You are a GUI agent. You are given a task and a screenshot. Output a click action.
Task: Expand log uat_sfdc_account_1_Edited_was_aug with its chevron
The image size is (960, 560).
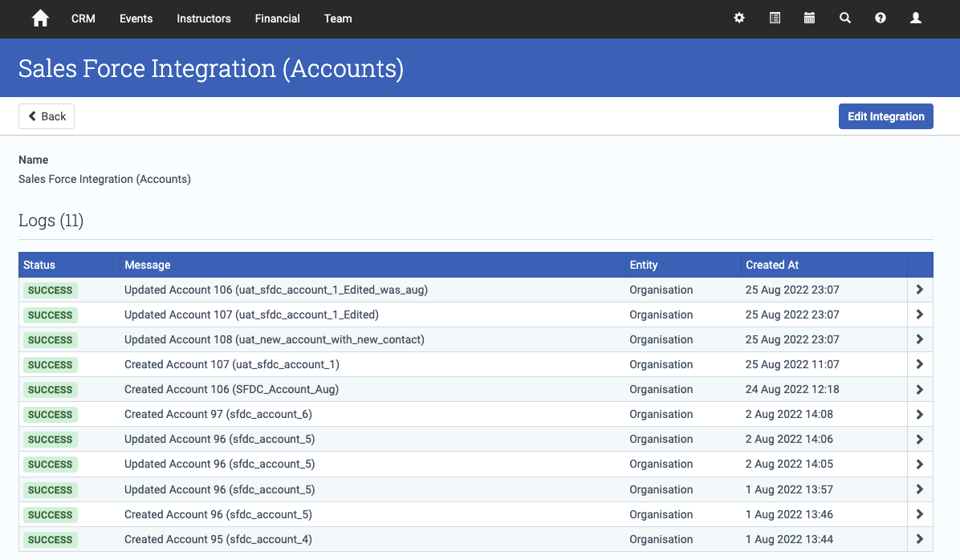920,290
